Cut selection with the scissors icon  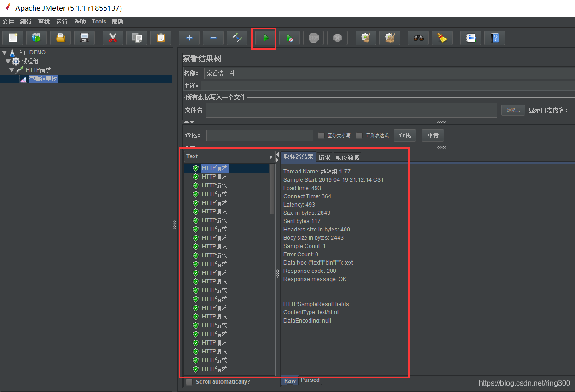point(113,38)
